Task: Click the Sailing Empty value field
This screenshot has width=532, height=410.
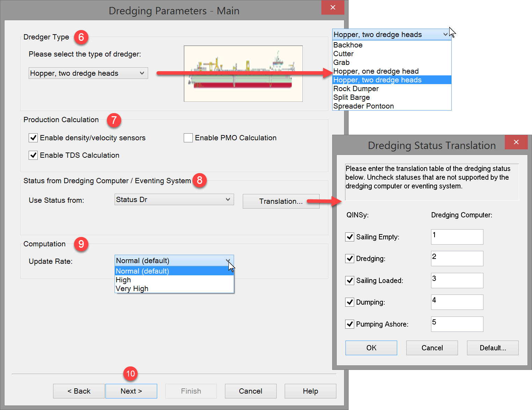Action: point(457,237)
